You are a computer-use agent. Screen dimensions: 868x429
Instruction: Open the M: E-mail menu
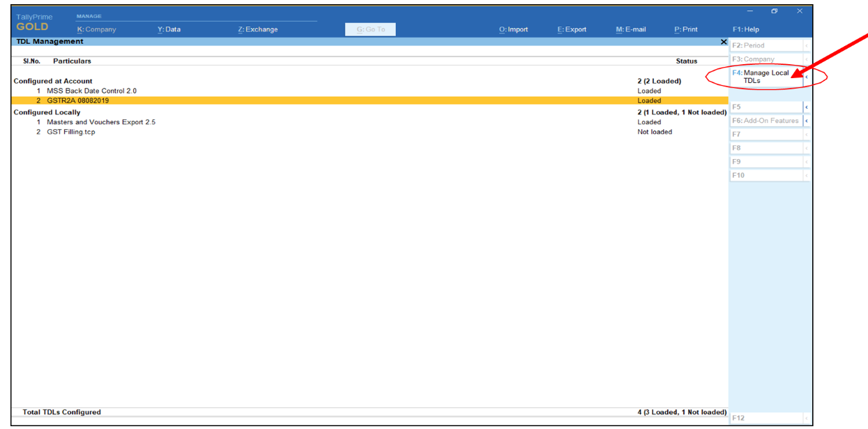pyautogui.click(x=631, y=29)
